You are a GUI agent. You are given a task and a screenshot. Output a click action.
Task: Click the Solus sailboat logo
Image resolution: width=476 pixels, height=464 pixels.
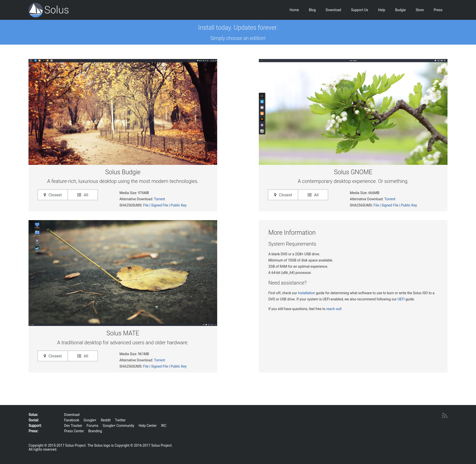pyautogui.click(x=48, y=10)
